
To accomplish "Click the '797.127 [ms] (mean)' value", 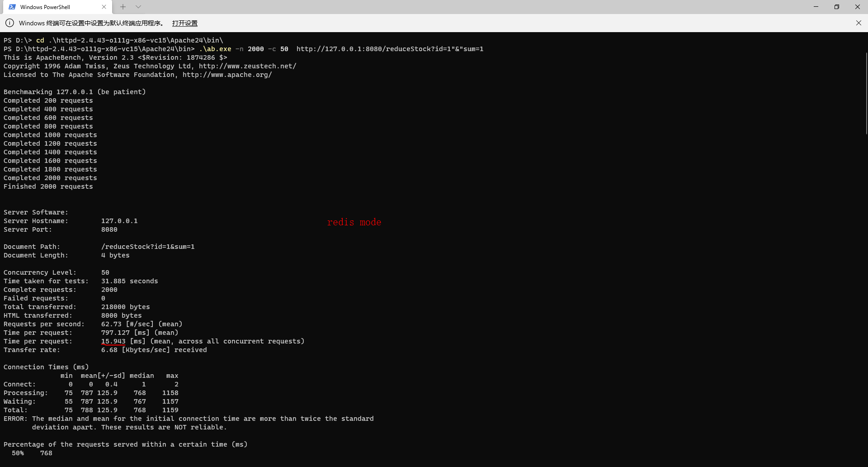I will point(140,333).
